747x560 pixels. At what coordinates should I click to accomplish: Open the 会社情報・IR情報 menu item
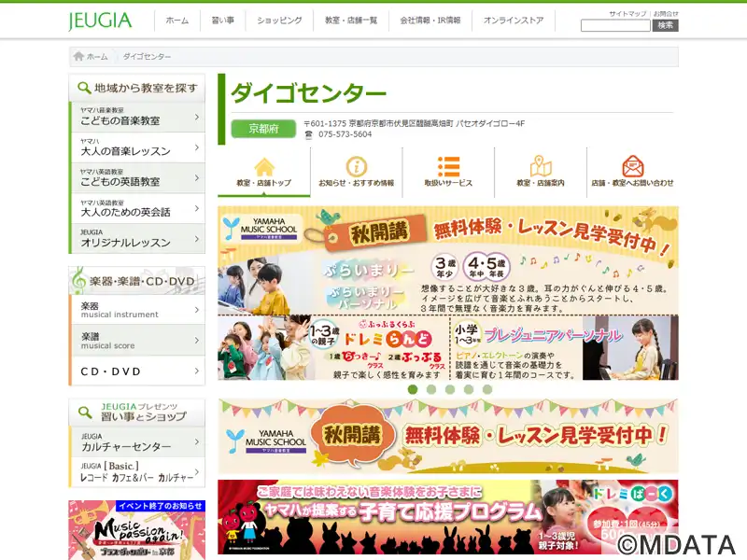point(430,21)
